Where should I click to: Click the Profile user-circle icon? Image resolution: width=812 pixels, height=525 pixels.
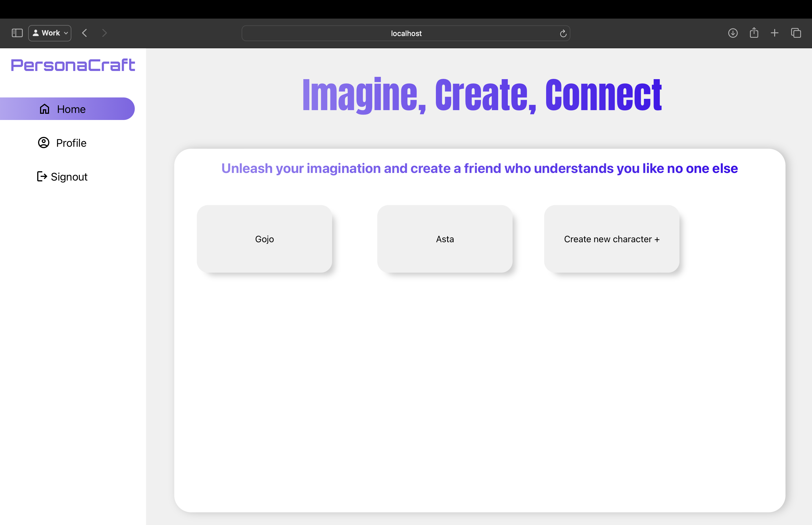pyautogui.click(x=44, y=143)
